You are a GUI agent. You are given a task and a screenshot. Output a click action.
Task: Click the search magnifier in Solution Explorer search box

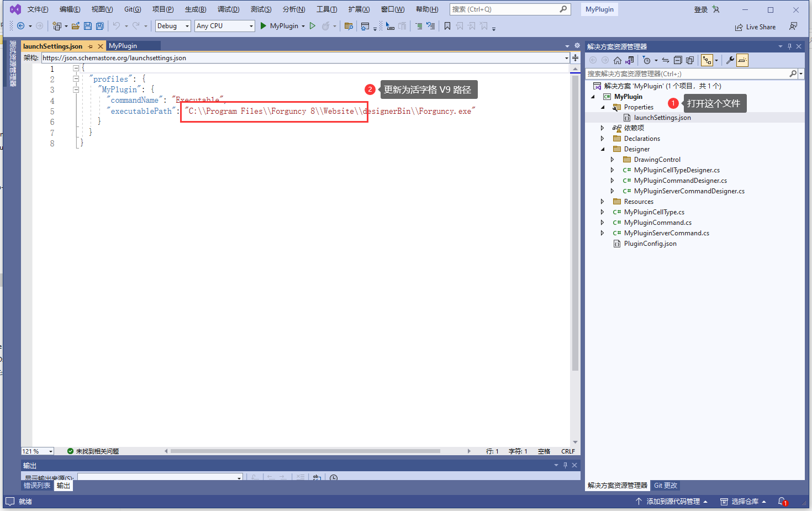coord(793,73)
